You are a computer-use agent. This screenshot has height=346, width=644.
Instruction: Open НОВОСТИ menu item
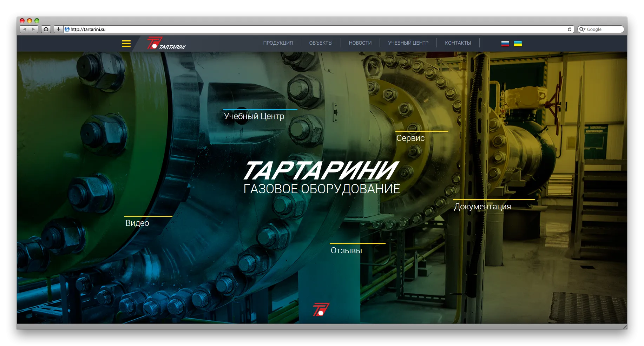tap(360, 43)
